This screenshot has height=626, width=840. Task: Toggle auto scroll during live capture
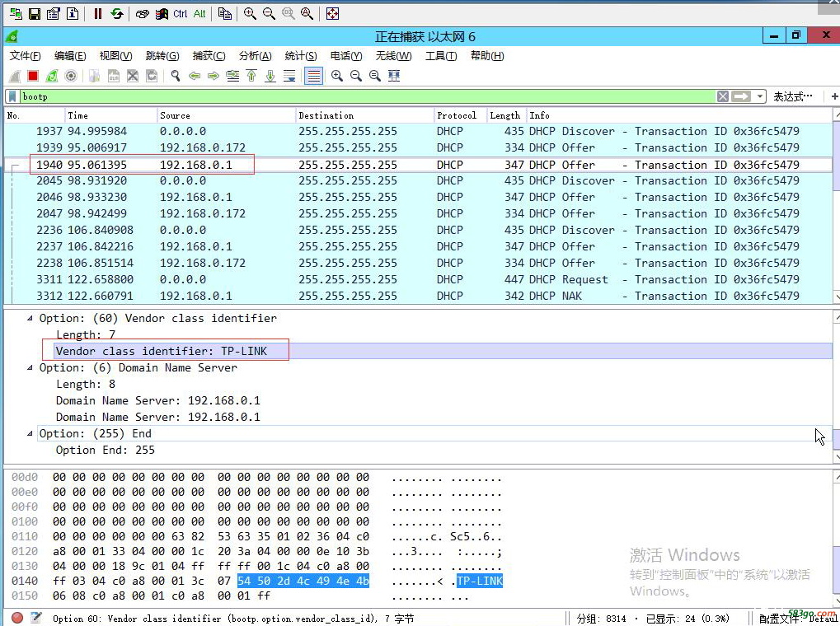click(289, 76)
